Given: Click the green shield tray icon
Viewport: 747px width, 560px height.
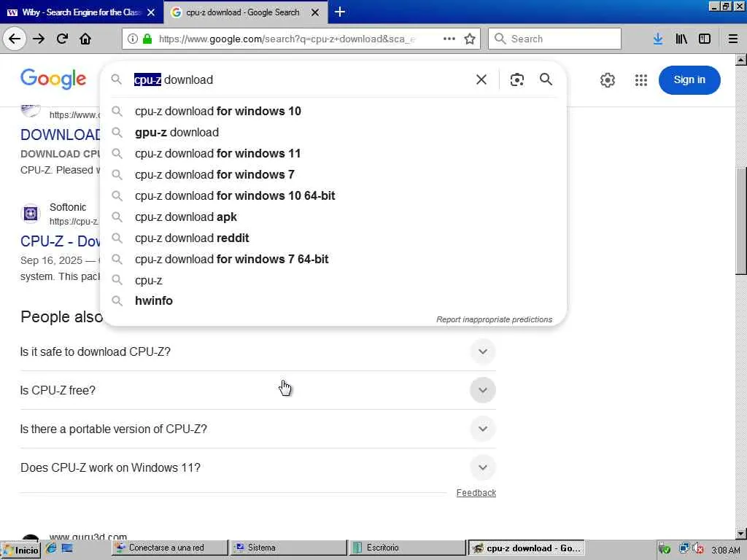Looking at the screenshot, I should (x=665, y=549).
